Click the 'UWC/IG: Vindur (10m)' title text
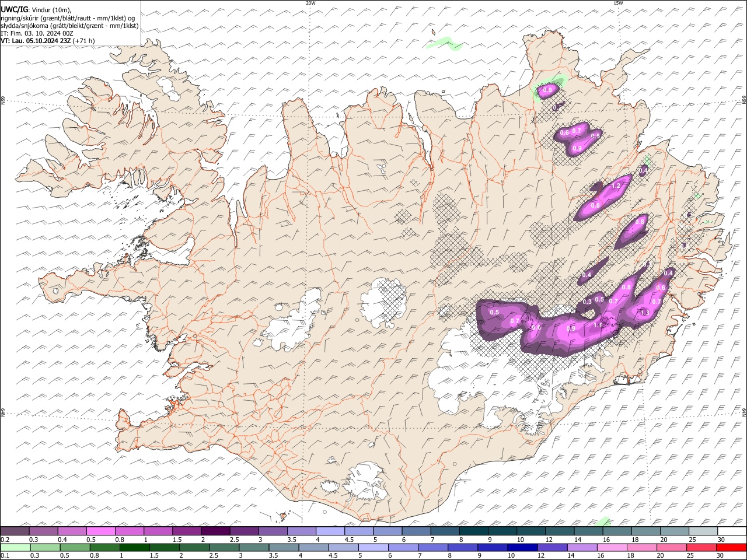The width and height of the screenshot is (747, 560). [x=36, y=9]
